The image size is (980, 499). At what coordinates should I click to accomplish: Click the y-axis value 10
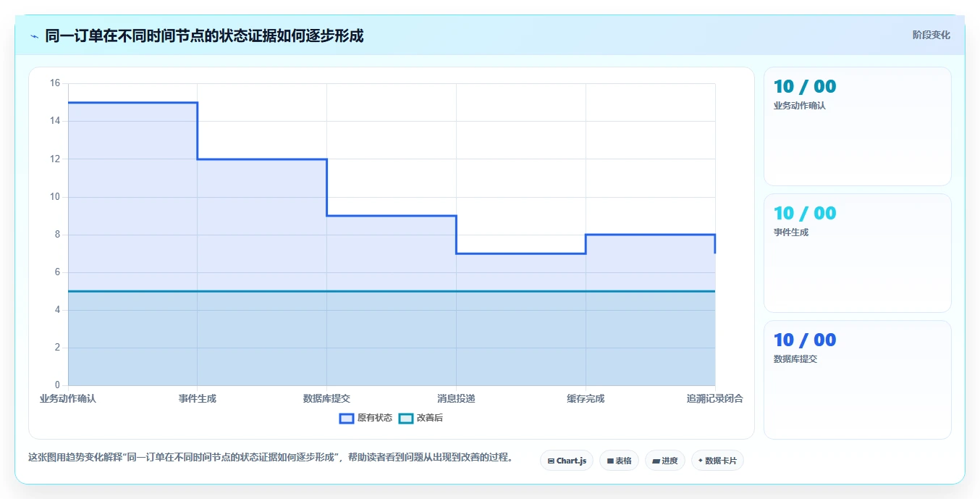pos(55,196)
